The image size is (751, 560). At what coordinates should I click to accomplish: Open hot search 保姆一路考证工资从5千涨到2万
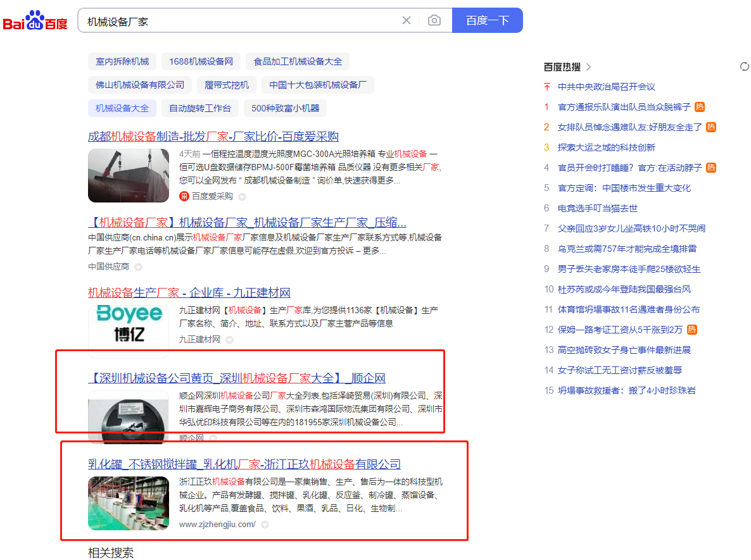point(620,330)
